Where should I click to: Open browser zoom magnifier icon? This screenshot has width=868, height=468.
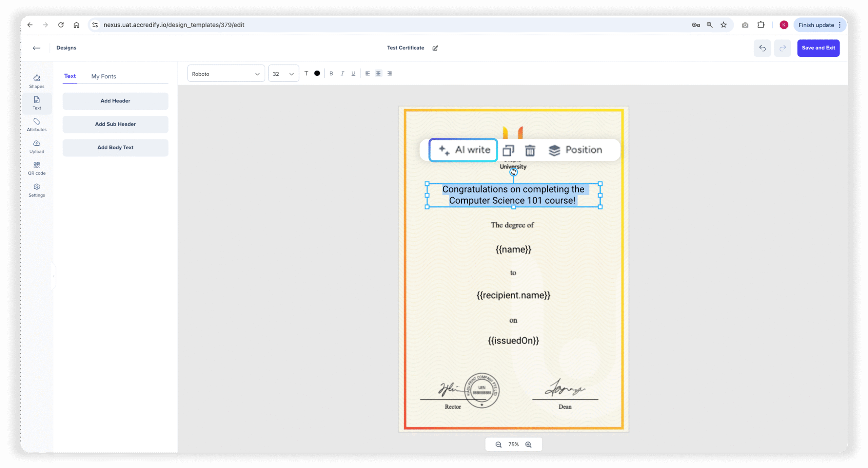click(x=709, y=25)
